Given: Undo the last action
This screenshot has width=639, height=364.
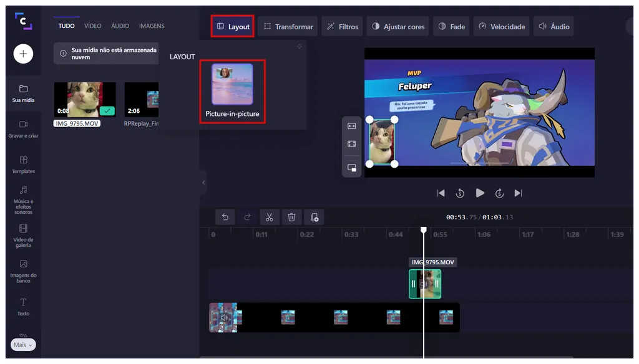Looking at the screenshot, I should (225, 217).
